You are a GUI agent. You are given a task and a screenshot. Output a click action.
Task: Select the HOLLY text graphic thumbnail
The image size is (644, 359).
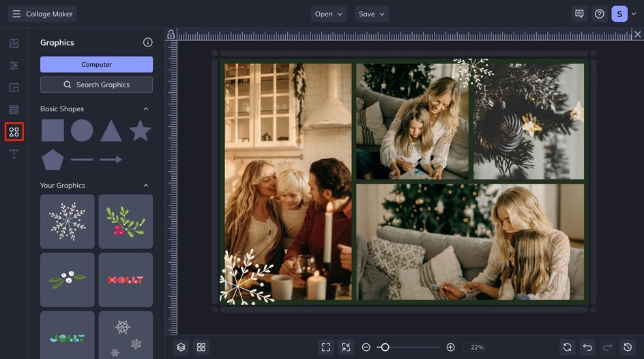coord(126,280)
